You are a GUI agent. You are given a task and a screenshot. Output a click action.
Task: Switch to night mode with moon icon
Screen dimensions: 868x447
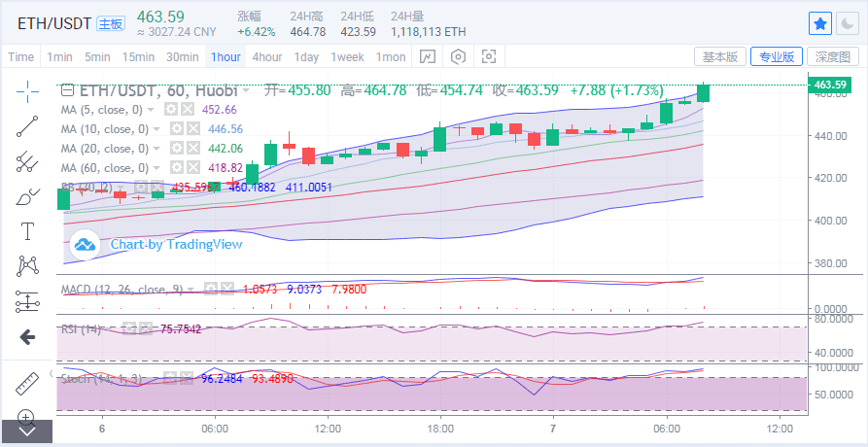848,23
